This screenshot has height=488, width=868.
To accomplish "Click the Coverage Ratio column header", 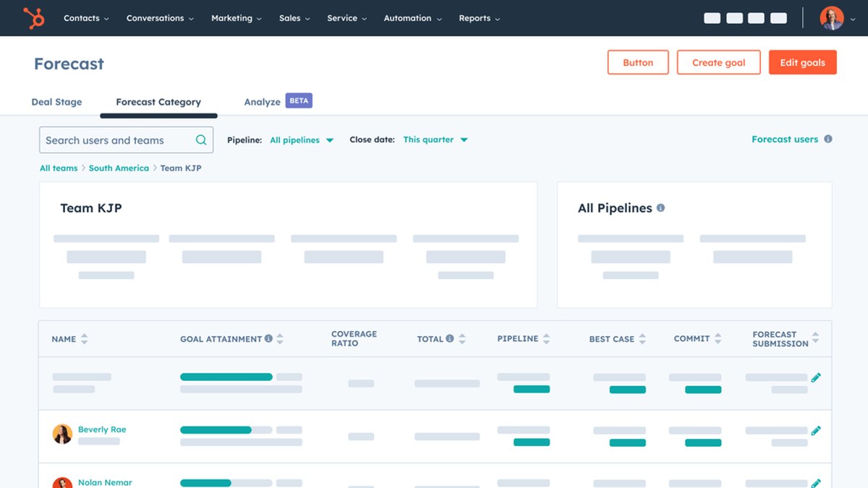I will (x=354, y=338).
